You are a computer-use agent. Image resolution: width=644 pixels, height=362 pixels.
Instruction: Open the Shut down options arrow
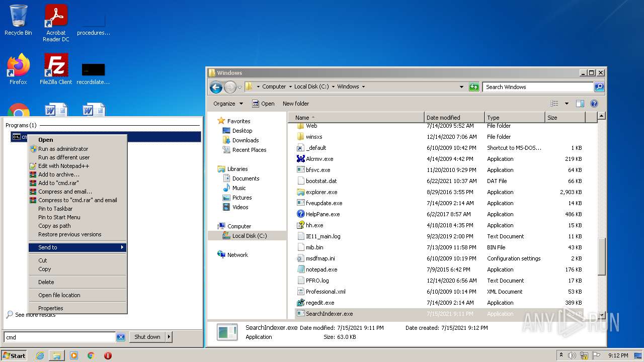click(x=169, y=337)
